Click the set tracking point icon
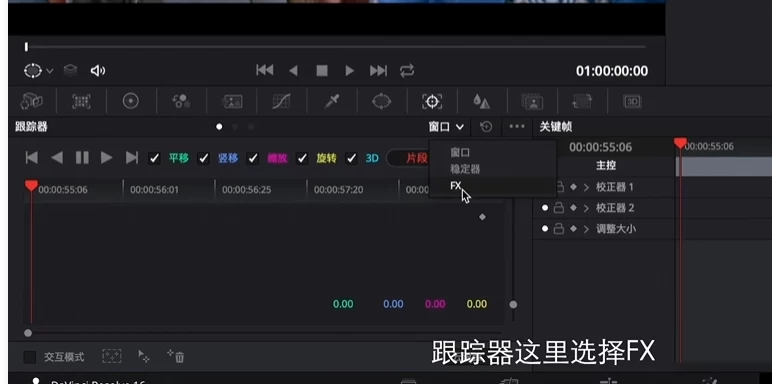772x384 pixels. (144, 356)
